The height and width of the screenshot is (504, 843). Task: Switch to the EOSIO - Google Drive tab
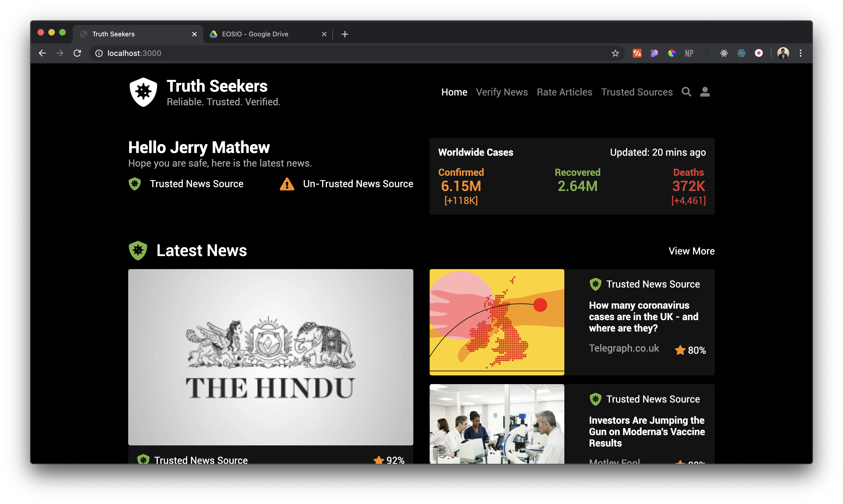pos(255,34)
